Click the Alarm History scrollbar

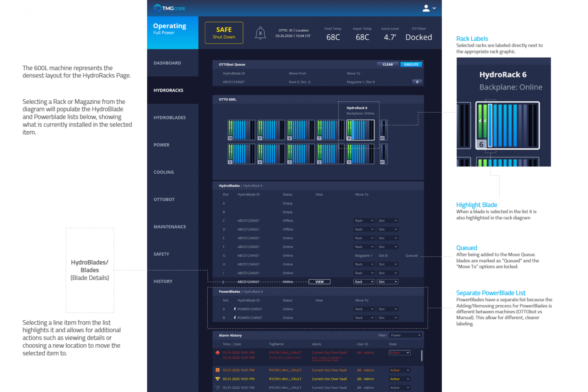pos(422,355)
